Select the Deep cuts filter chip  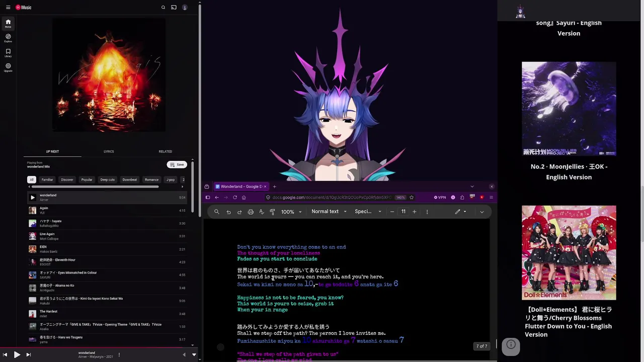(x=107, y=179)
